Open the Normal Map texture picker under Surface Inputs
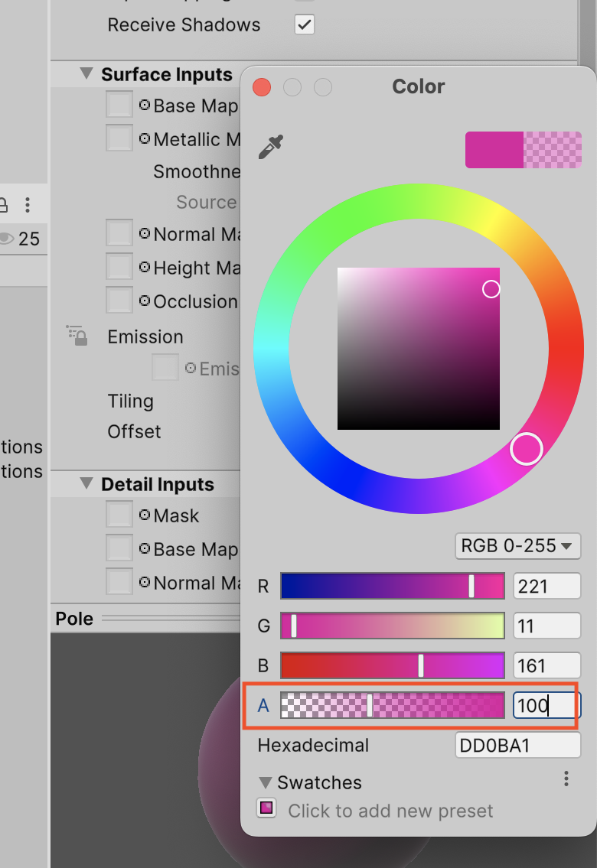Viewport: 597px width, 868px height. click(x=144, y=234)
